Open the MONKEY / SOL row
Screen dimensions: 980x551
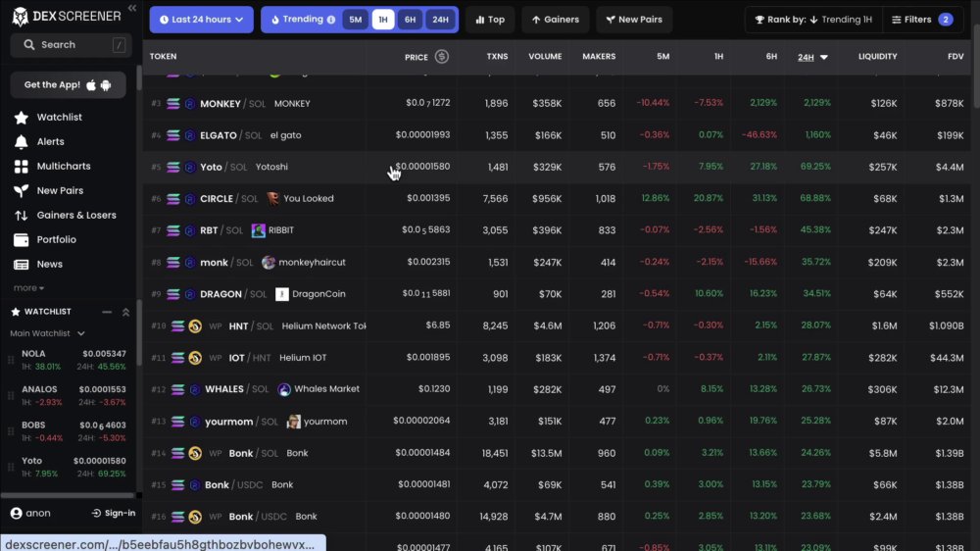pyautogui.click(x=557, y=103)
